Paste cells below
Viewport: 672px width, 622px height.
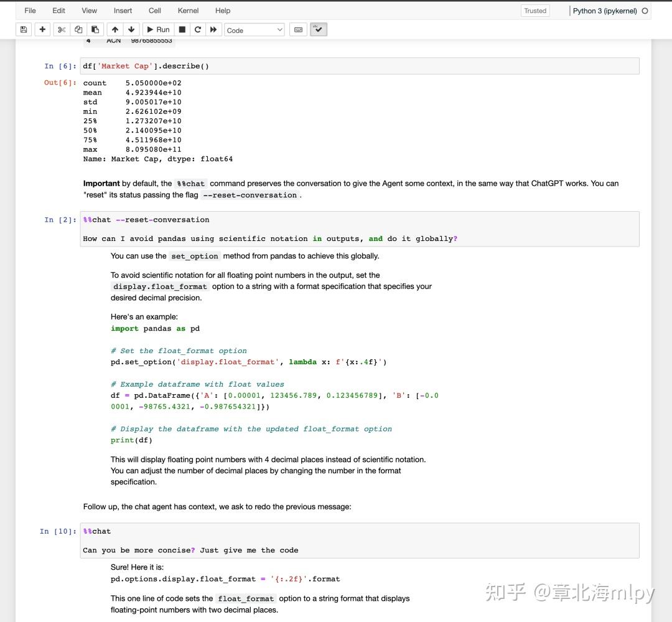[x=95, y=29]
